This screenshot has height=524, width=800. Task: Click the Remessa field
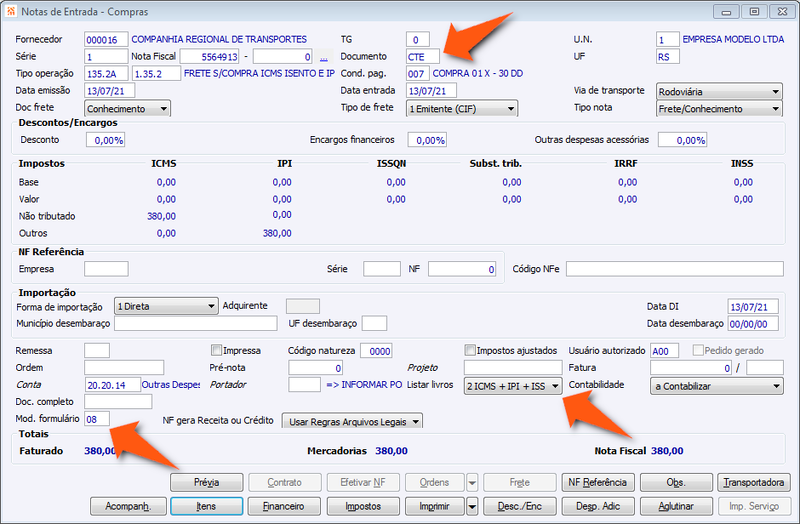point(96,351)
